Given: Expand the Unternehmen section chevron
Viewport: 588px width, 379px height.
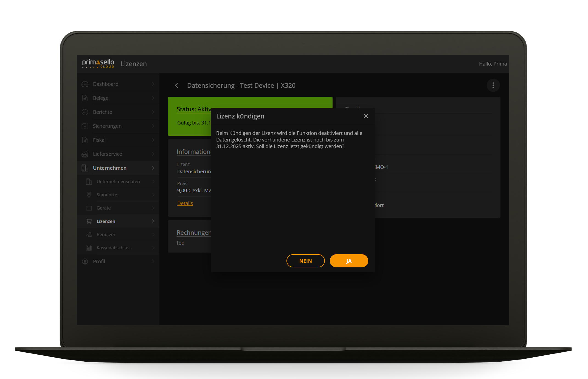Looking at the screenshot, I should (x=153, y=168).
